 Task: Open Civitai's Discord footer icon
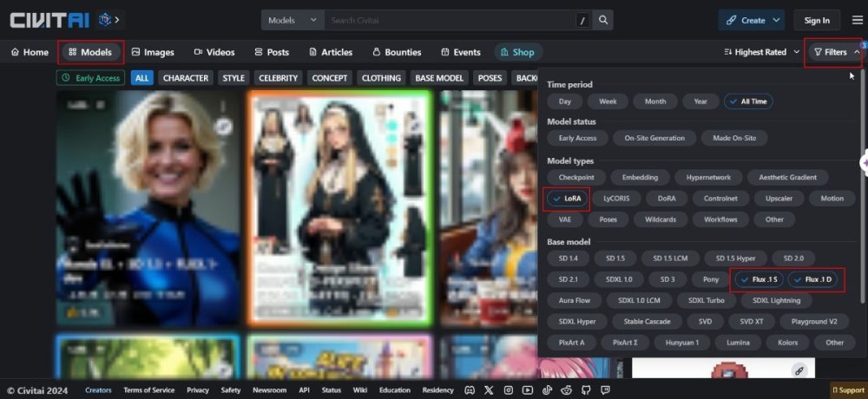[470, 390]
